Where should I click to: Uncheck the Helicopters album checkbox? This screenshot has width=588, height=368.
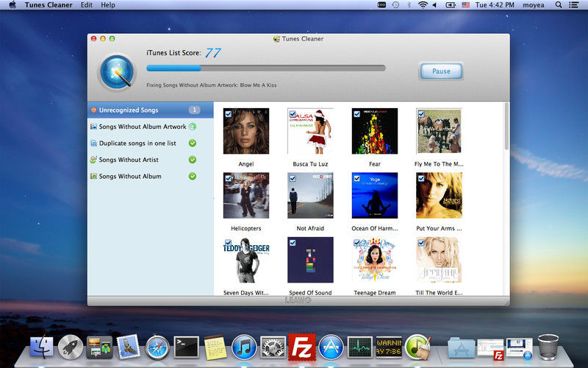point(229,178)
